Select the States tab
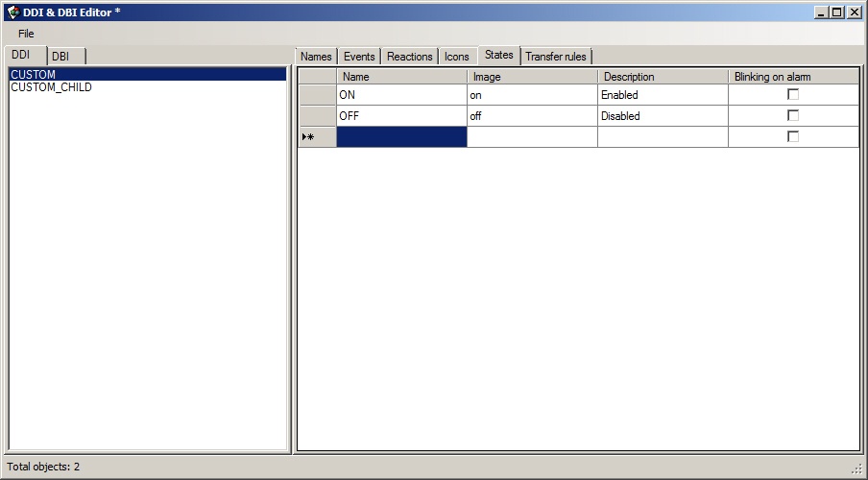The image size is (868, 480). click(x=498, y=55)
